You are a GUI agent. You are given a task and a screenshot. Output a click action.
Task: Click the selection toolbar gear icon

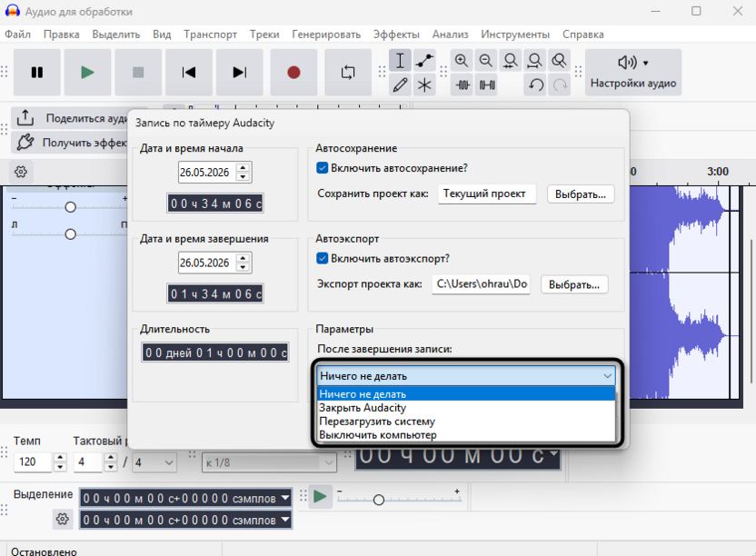(x=62, y=519)
